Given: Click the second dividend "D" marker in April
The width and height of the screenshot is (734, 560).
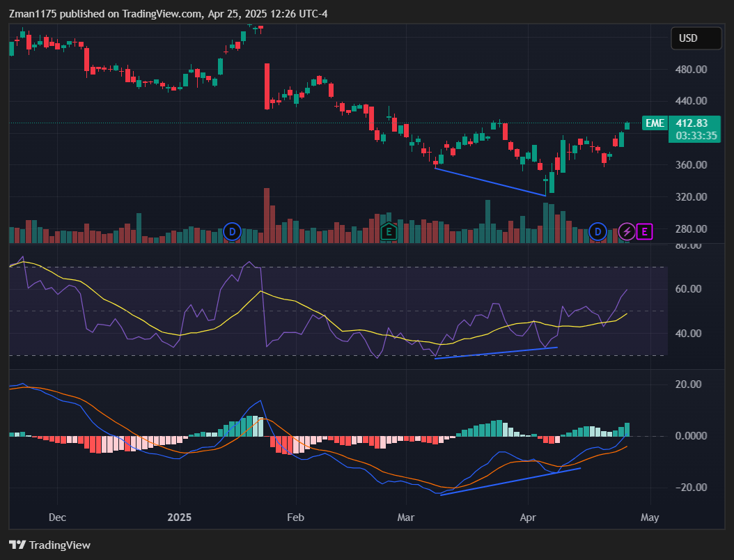Looking at the screenshot, I should 597,232.
